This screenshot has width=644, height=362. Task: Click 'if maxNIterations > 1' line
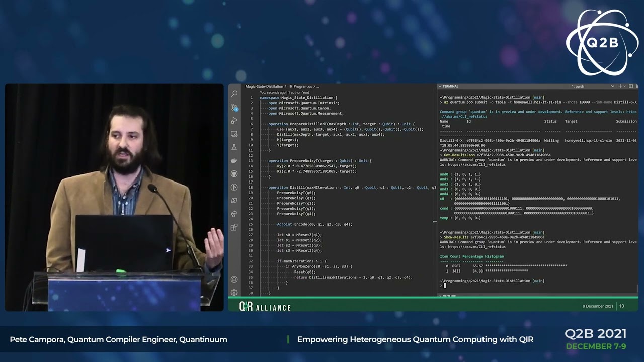click(301, 261)
